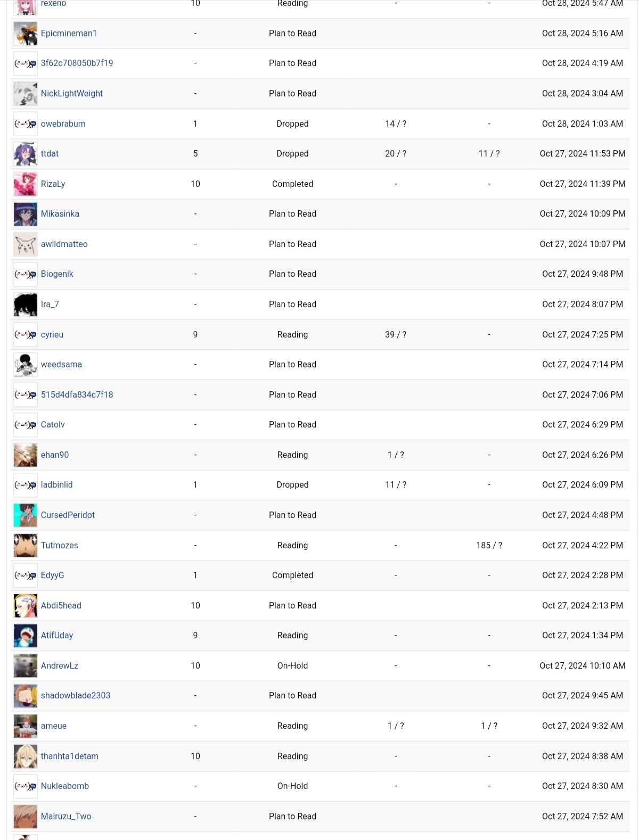Open the 3f62c708050b7f19 user profile link

[77, 63]
